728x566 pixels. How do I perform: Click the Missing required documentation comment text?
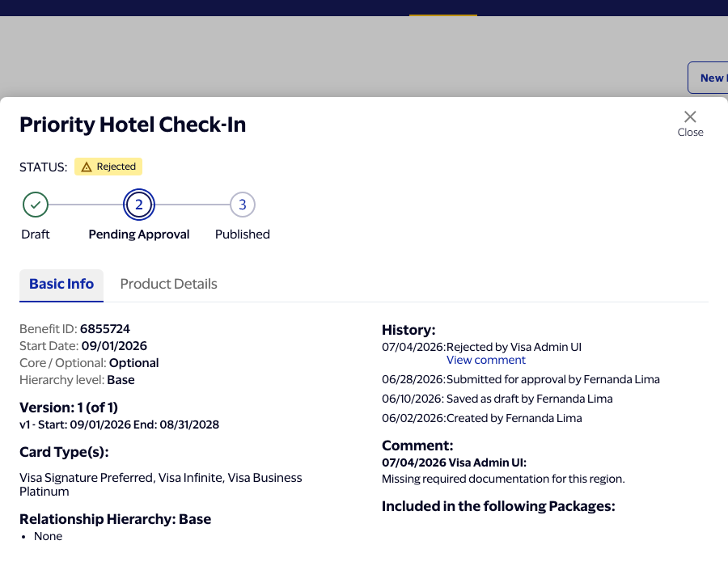click(503, 479)
